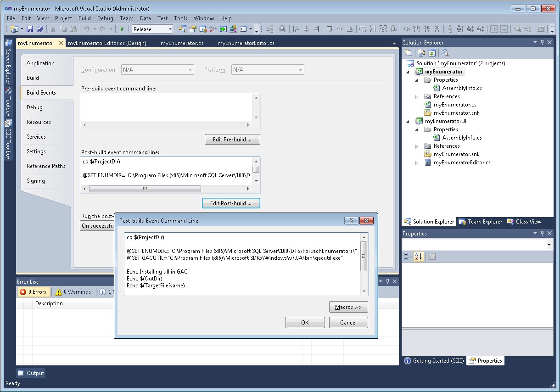The image size is (560, 392).
Task: Toggle the 0 Errors filter in Error List
Action: point(33,292)
